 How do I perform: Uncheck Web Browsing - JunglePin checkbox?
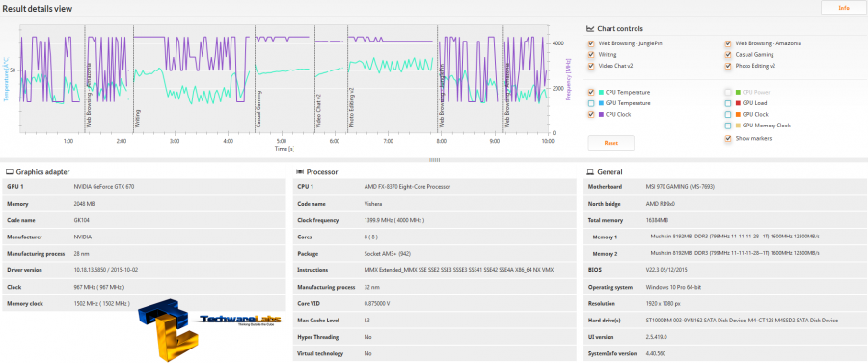[591, 43]
